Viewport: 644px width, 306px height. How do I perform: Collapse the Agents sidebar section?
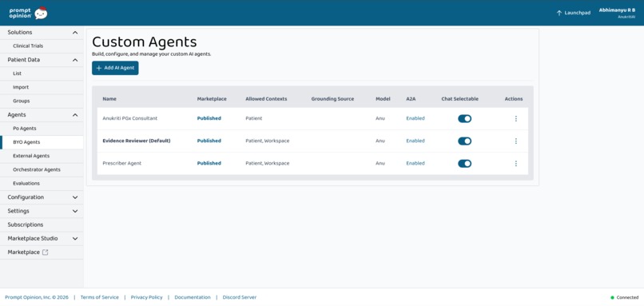tap(42, 115)
